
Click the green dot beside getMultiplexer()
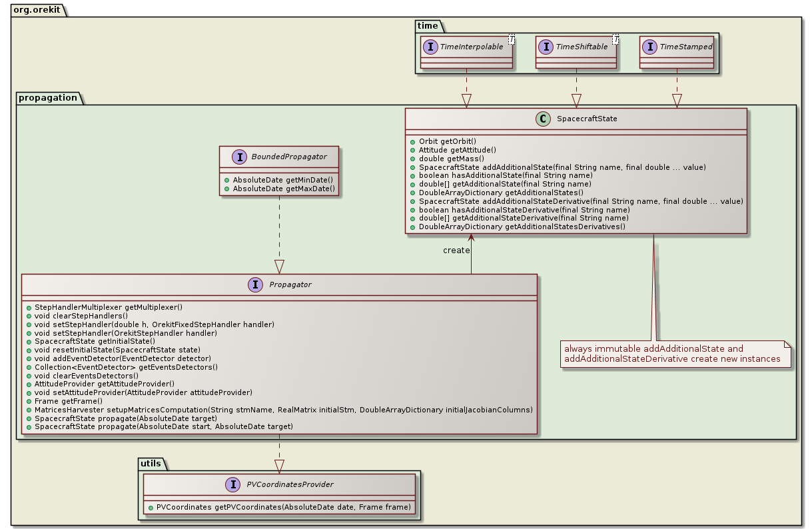29,307
